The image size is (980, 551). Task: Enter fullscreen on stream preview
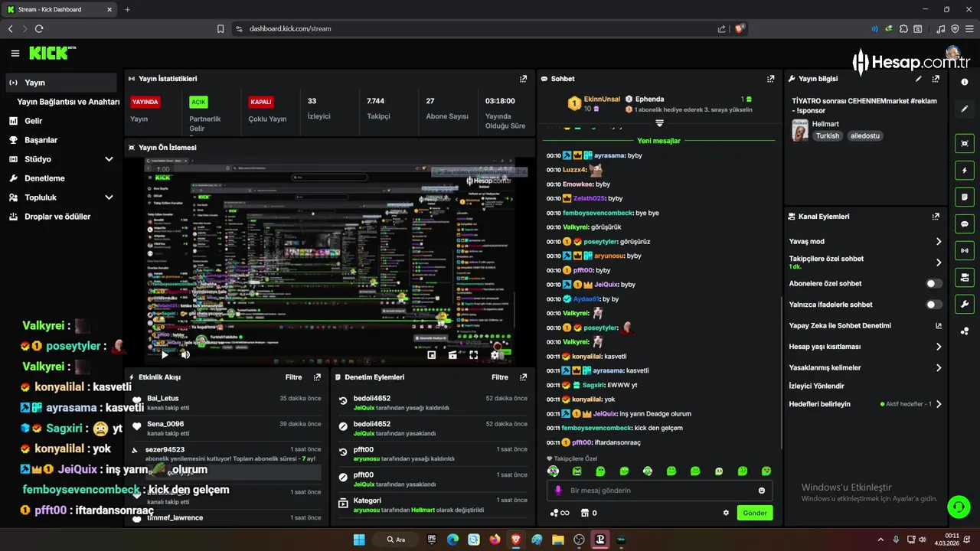pyautogui.click(x=474, y=354)
